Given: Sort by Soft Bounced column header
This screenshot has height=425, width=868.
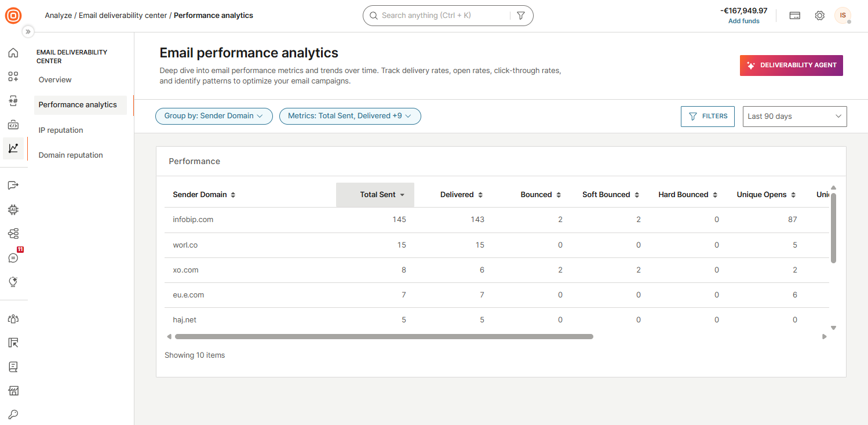Looking at the screenshot, I should point(611,195).
